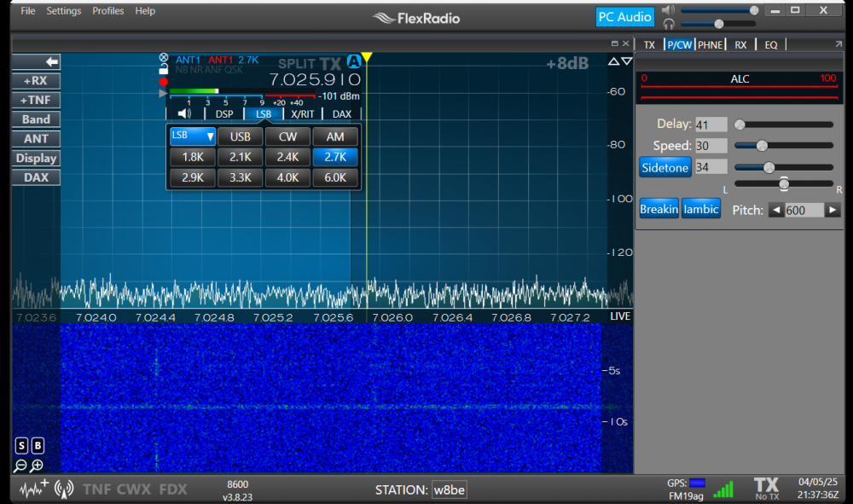Switch to the PHNE tab
The width and height of the screenshot is (853, 504).
pyautogui.click(x=710, y=44)
